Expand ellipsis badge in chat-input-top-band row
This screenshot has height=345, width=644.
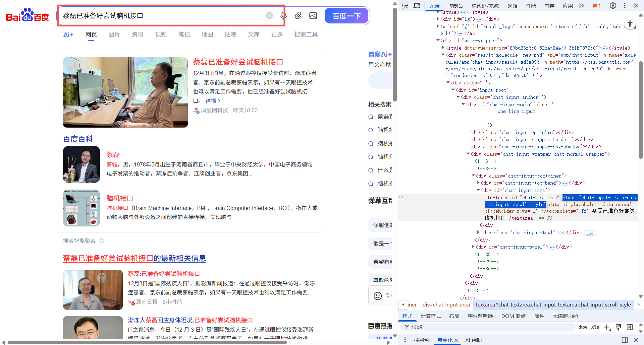point(565,183)
